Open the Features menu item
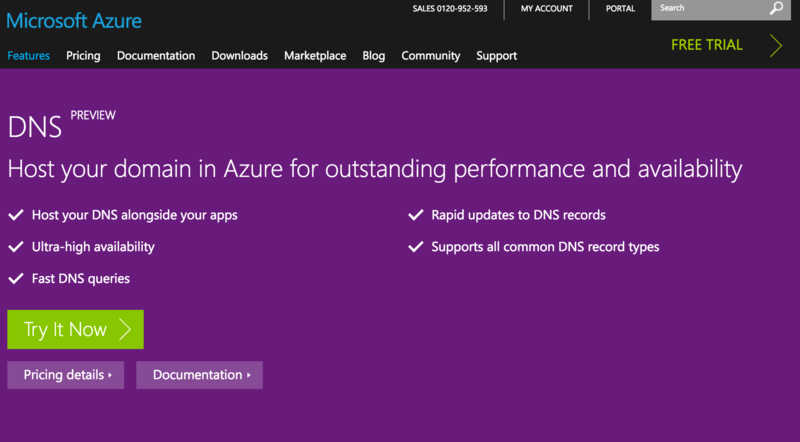Viewport: 800px width, 442px height. [x=29, y=56]
